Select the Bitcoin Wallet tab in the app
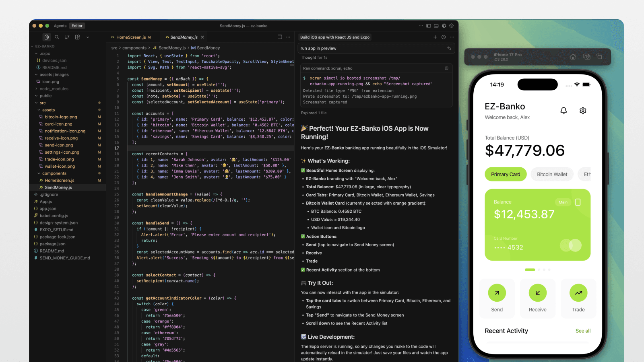Screen dimensions: 644x362 [552, 174]
